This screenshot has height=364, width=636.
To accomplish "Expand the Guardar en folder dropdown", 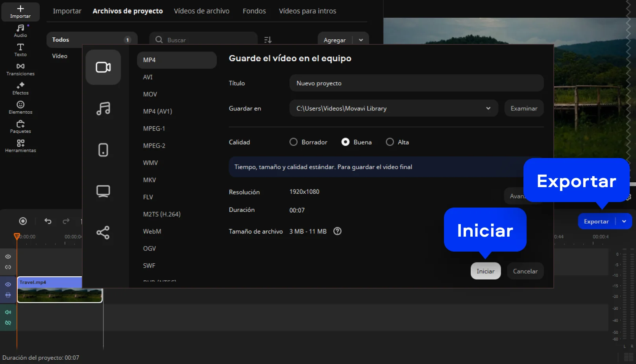I will pos(488,108).
